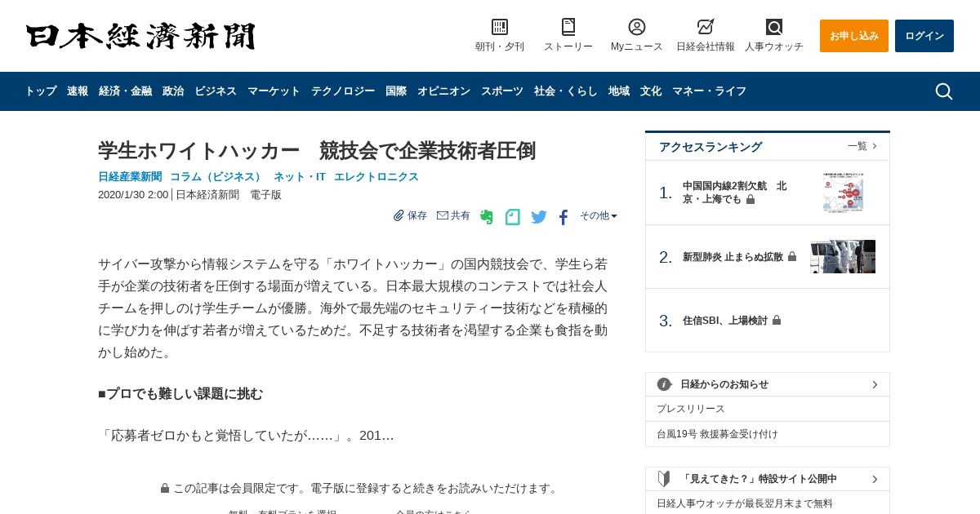Viewport: 980px width, 514px height.
Task: Open the 朝刊・夕刊 newspaper icon
Action: 500,27
